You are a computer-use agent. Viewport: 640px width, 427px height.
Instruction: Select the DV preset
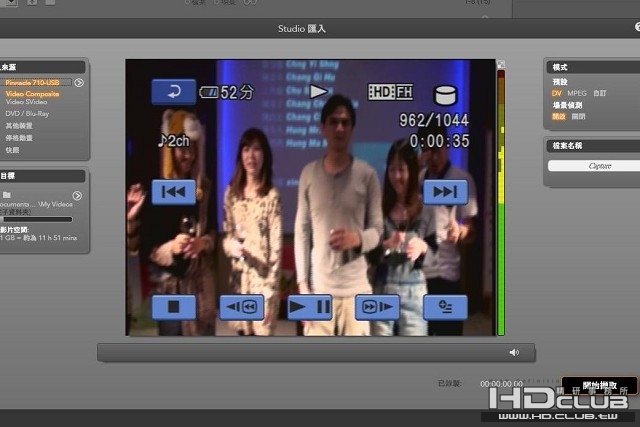[x=557, y=93]
